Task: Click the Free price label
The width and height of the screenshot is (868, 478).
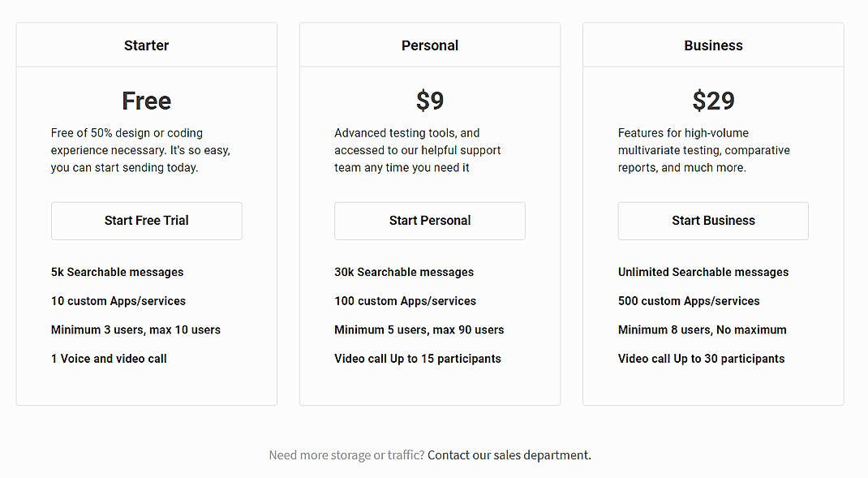Action: (x=146, y=100)
